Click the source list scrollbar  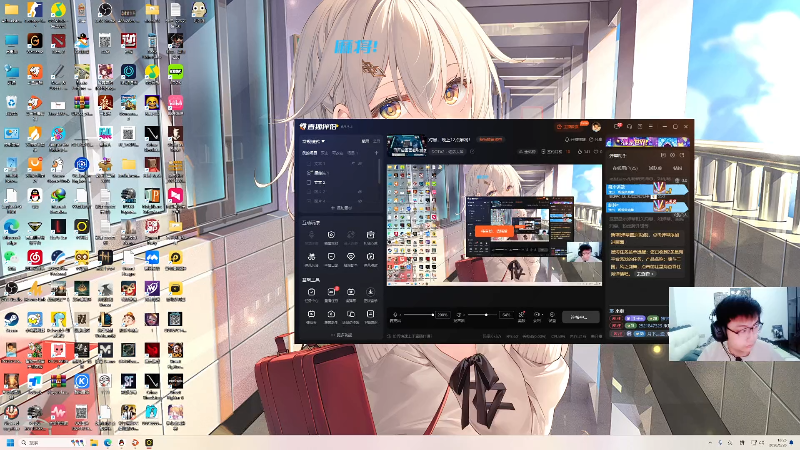(379, 171)
